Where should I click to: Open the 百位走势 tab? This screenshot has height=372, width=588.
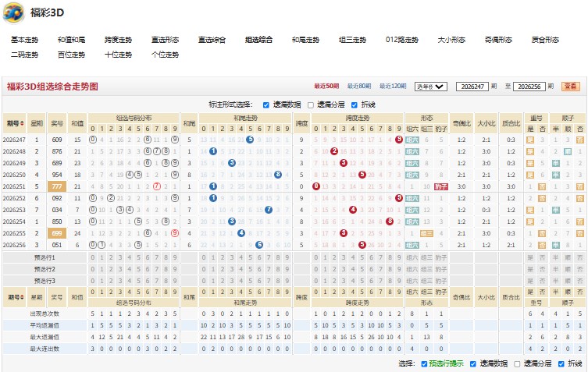click(71, 55)
